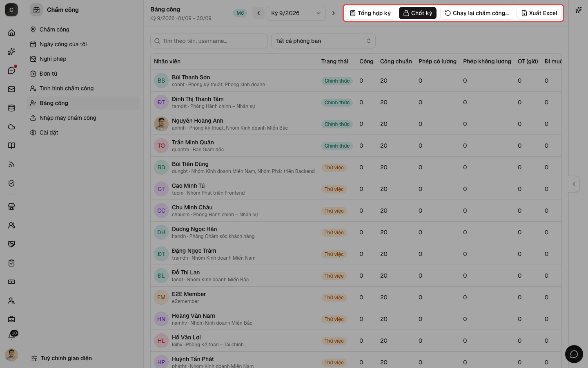Open the database icon in left rail
The height and width of the screenshot is (368, 588).
click(11, 108)
